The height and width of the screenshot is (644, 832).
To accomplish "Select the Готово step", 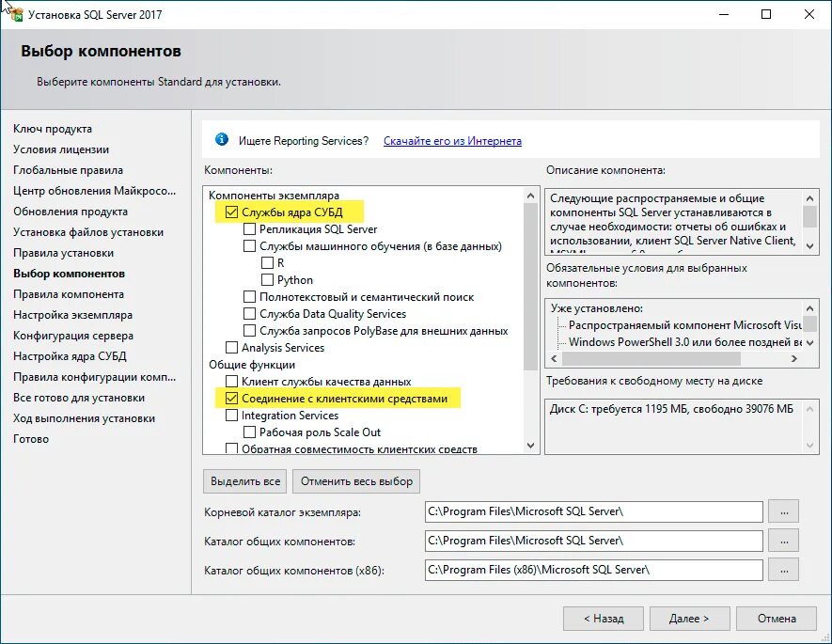I will tap(31, 439).
